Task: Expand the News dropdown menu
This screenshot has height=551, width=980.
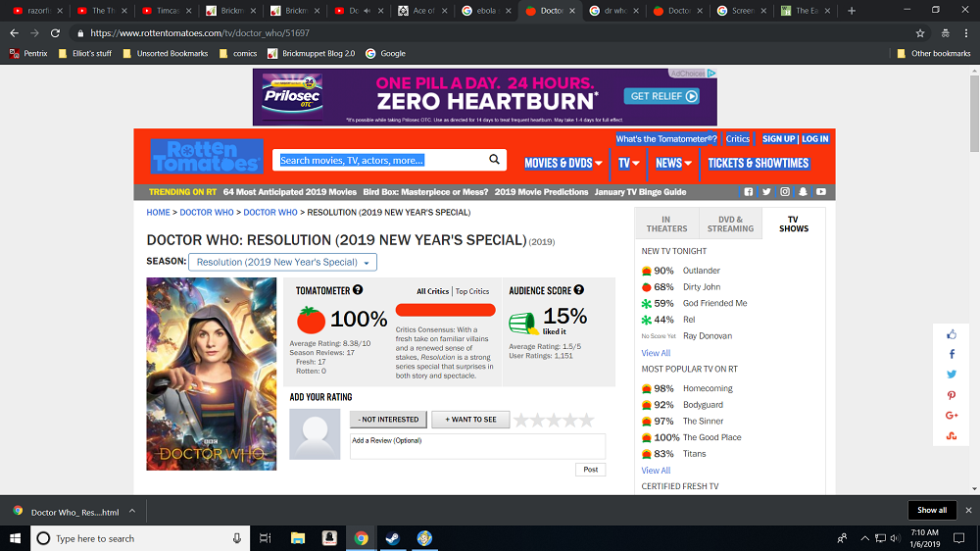Action: click(x=673, y=163)
